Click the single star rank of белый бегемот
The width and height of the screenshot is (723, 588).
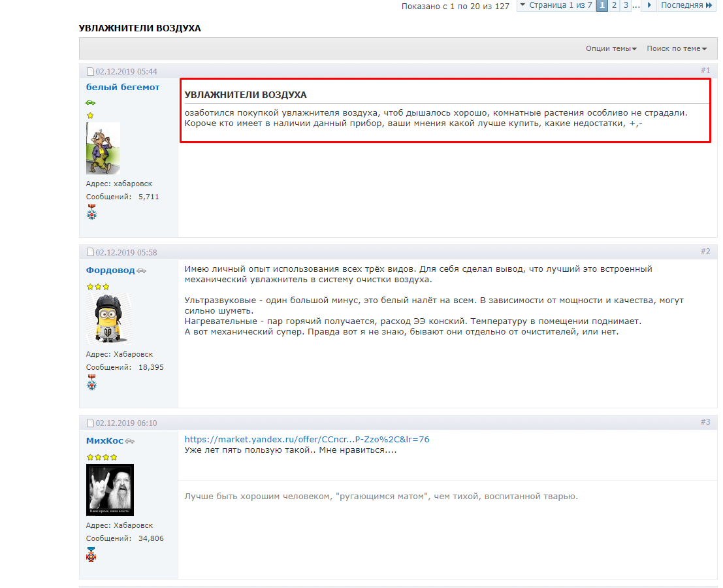(x=90, y=116)
